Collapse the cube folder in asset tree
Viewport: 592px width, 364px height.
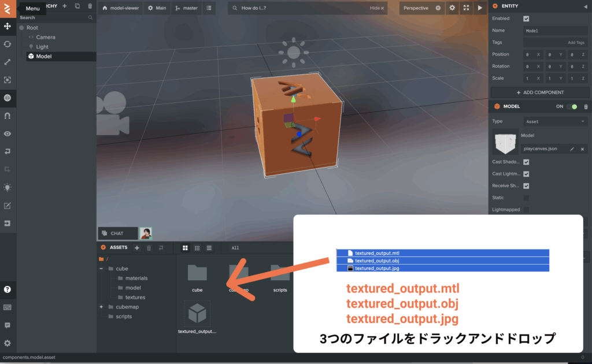tap(101, 269)
